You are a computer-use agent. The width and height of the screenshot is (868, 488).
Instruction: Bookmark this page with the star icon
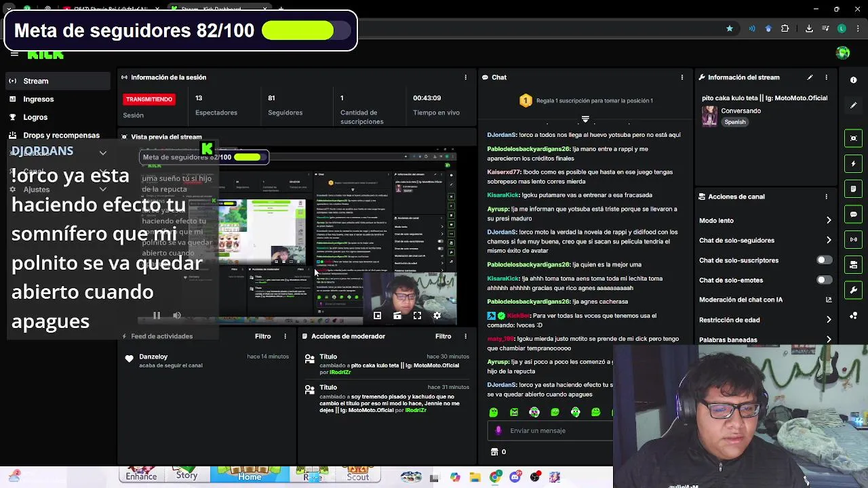click(730, 28)
